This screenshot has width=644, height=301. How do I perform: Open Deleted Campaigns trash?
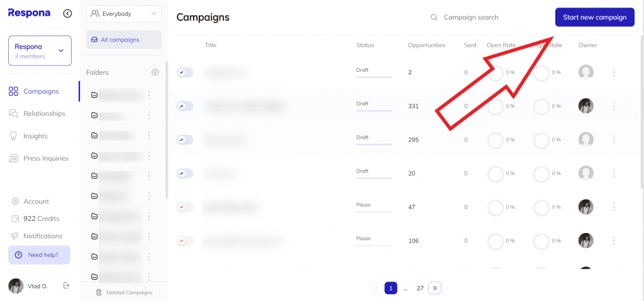tap(124, 293)
